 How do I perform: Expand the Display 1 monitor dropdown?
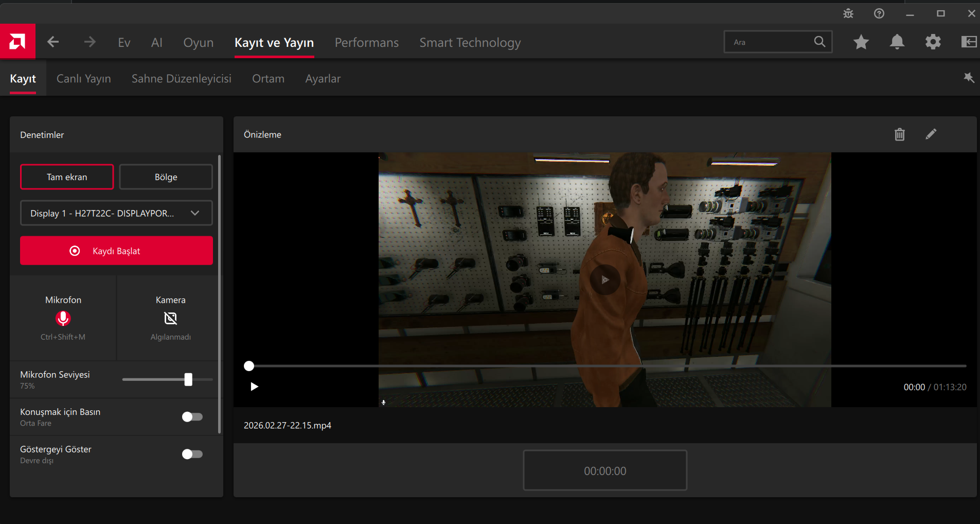[116, 213]
